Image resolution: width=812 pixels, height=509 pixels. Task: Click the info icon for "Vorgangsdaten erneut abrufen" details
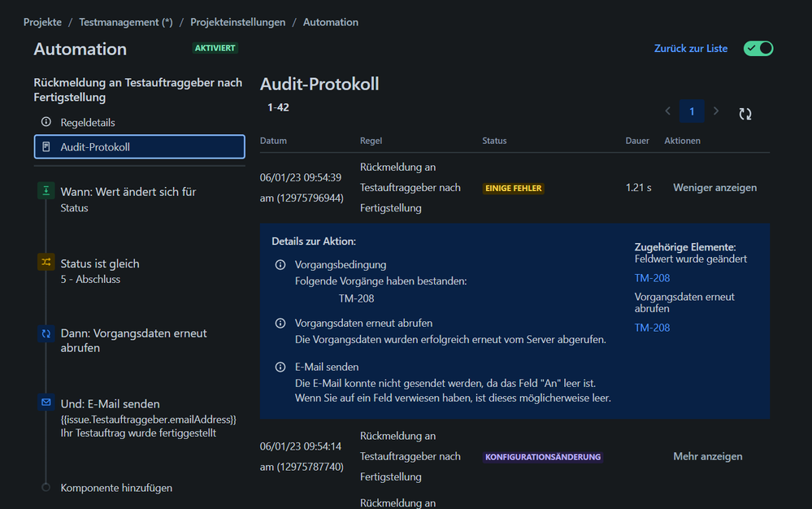pyautogui.click(x=280, y=322)
